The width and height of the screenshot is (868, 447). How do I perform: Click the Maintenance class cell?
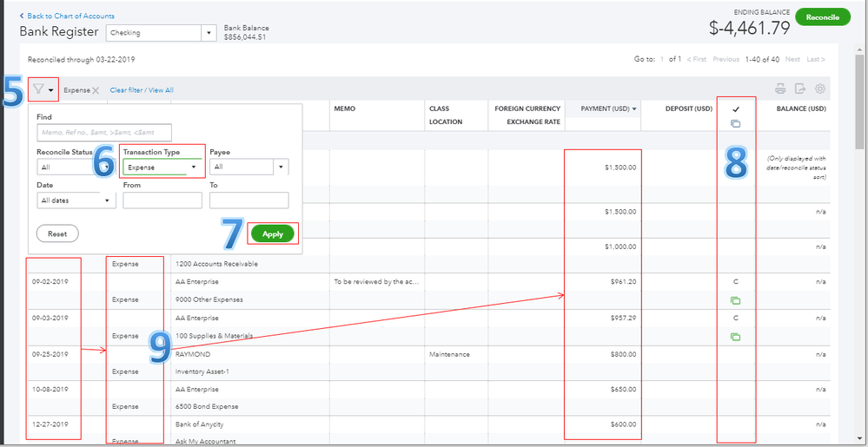point(449,354)
